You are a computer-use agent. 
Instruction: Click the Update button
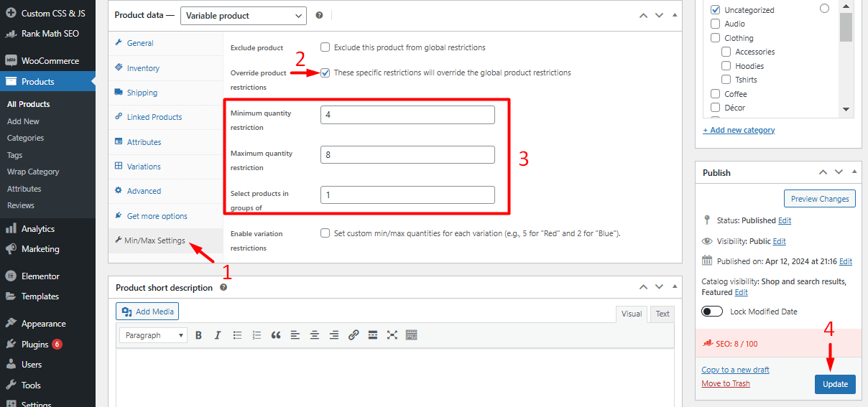[835, 384]
